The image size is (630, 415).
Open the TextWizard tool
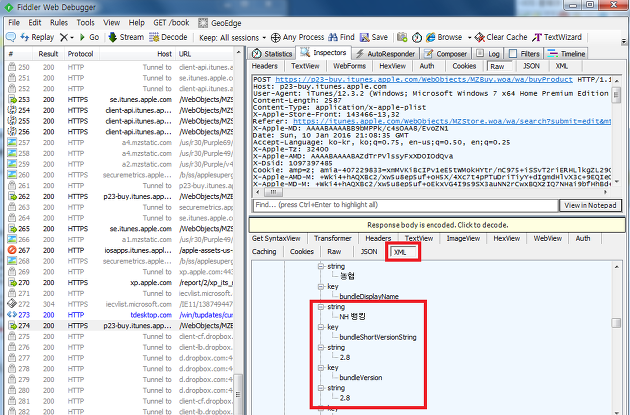tap(557, 37)
